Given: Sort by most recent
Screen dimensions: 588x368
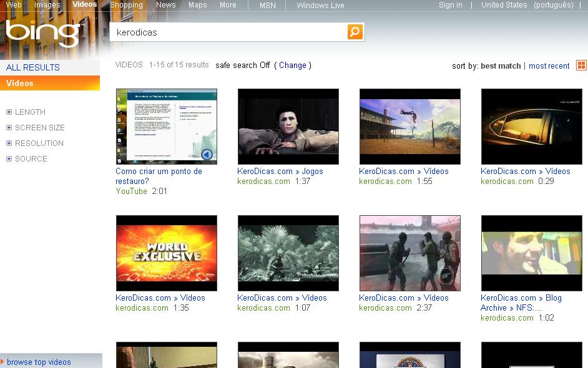Looking at the screenshot, I should click(549, 66).
